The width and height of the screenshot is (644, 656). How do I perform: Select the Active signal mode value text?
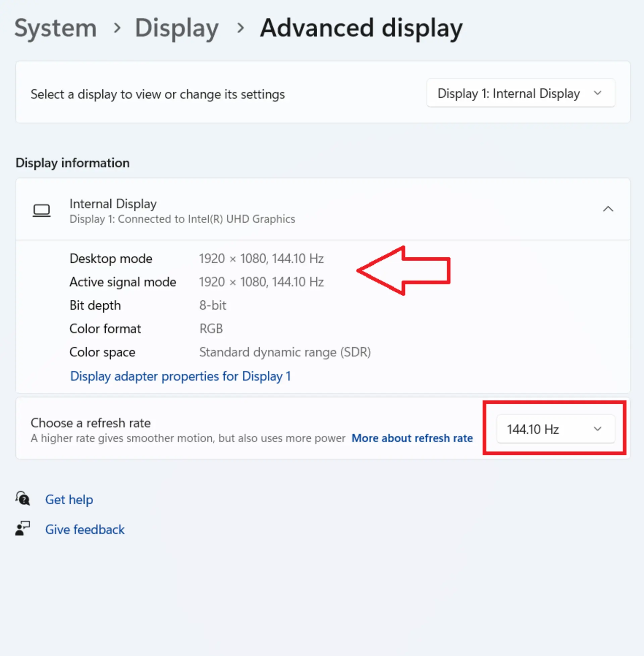pos(261,282)
